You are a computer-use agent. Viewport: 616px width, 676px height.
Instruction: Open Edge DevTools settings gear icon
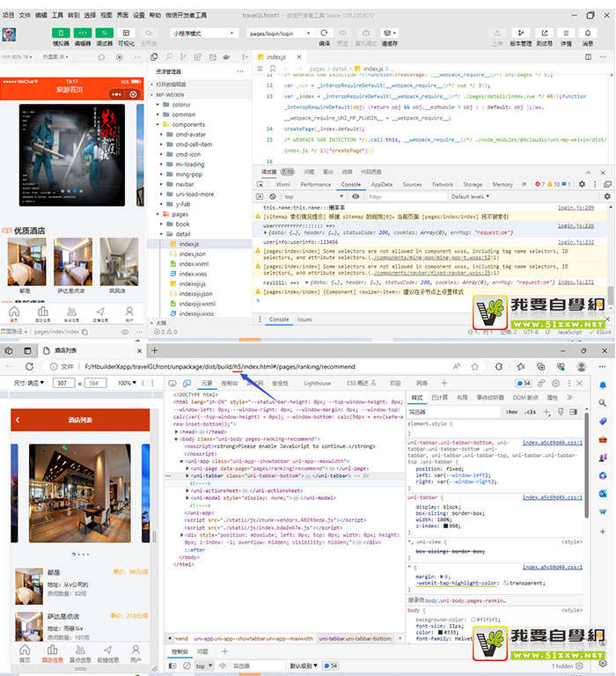(x=555, y=383)
